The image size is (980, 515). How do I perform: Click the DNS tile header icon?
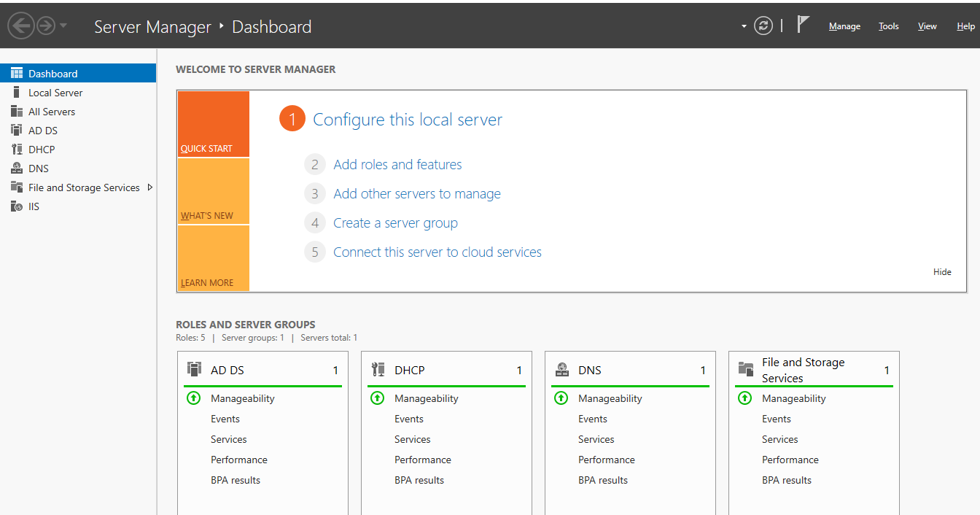pyautogui.click(x=561, y=369)
